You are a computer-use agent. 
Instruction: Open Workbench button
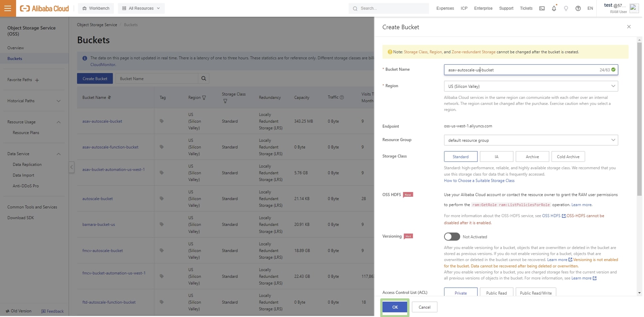(96, 8)
